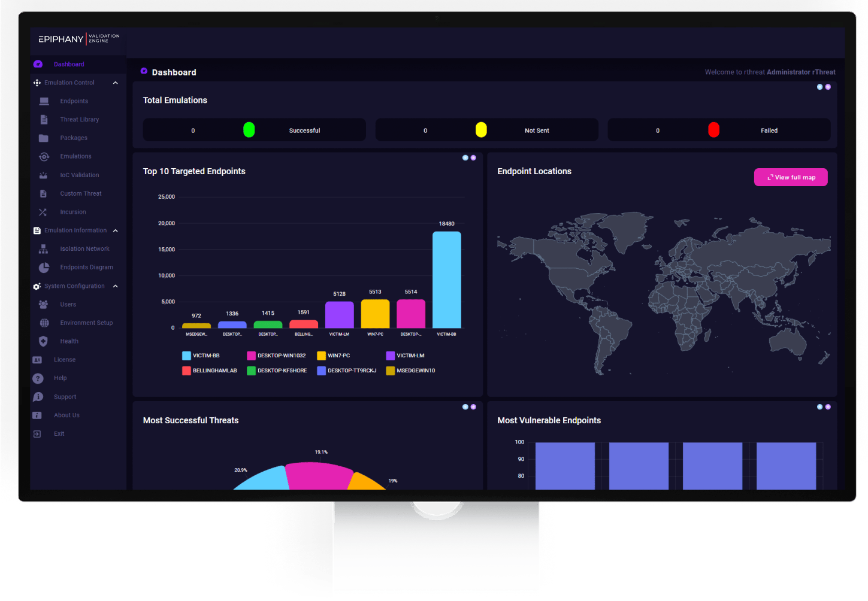Click the Users group icon
This screenshot has width=868, height=601.
point(43,305)
